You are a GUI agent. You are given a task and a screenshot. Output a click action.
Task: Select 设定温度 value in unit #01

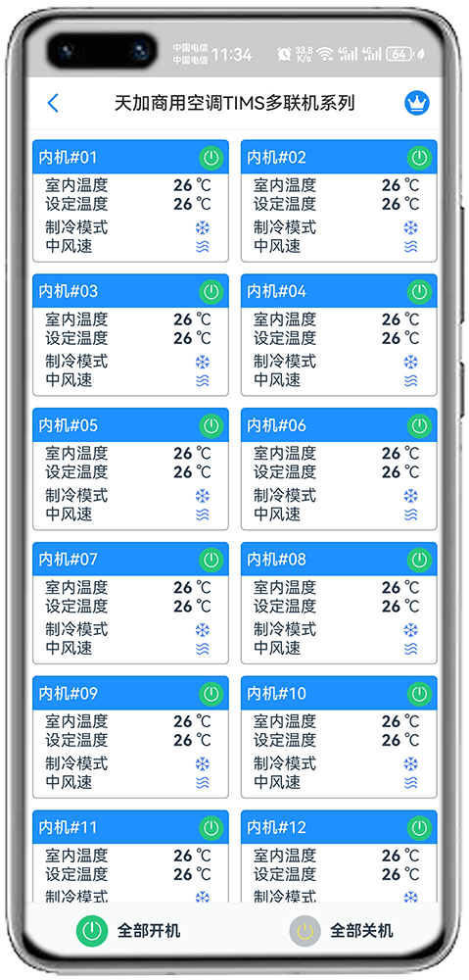(x=192, y=204)
